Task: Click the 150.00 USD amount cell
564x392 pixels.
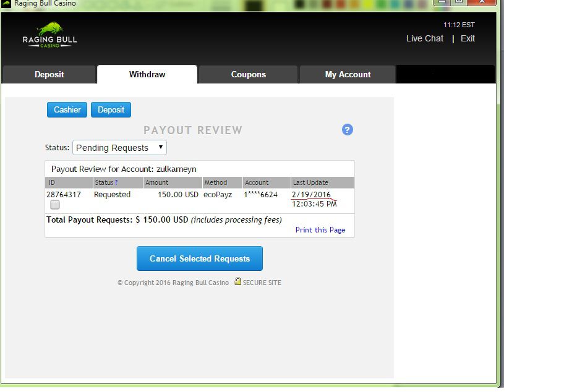Action: coord(178,195)
